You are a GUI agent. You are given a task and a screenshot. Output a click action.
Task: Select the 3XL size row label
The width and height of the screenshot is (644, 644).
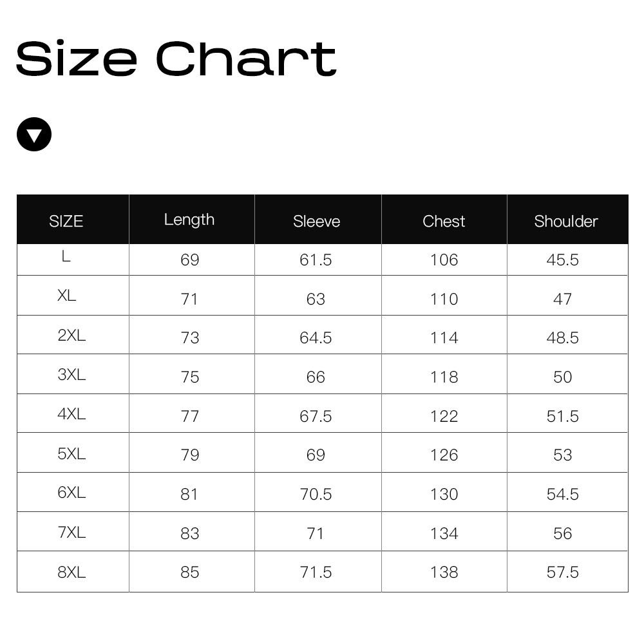[71, 374]
